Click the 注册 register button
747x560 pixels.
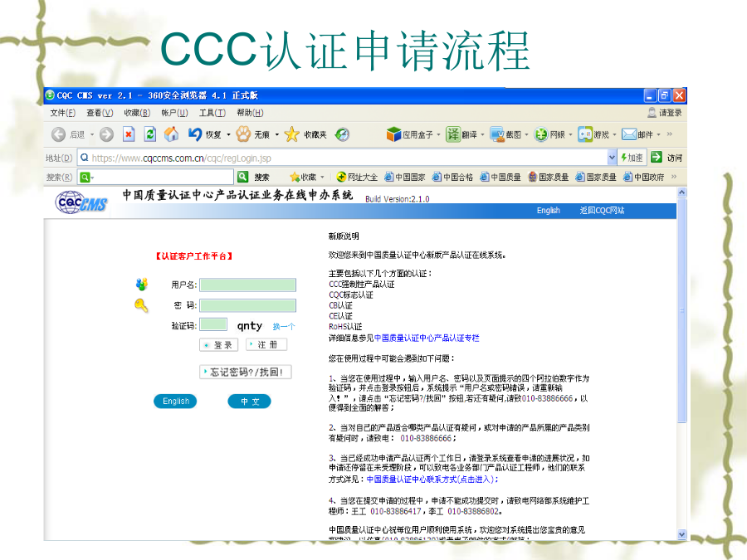266,344
